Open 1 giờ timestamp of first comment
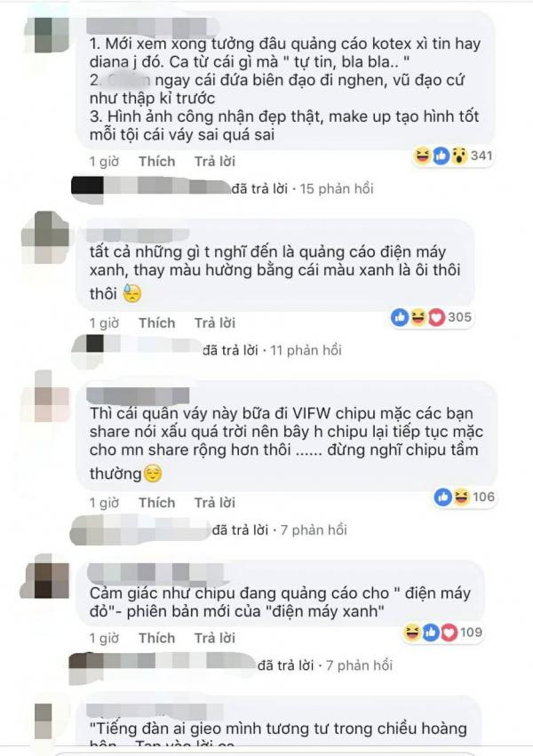Image resolution: width=533 pixels, height=756 pixels. (104, 162)
